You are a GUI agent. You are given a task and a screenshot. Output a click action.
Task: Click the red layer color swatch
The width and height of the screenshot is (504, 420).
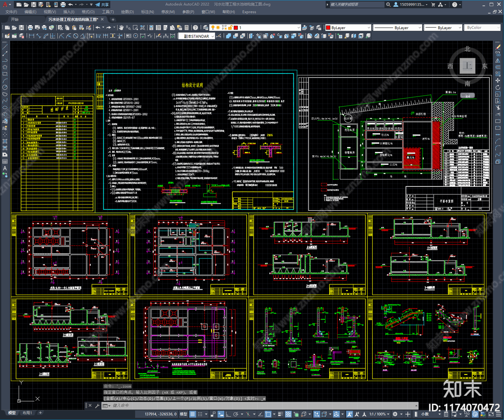tap(236, 28)
